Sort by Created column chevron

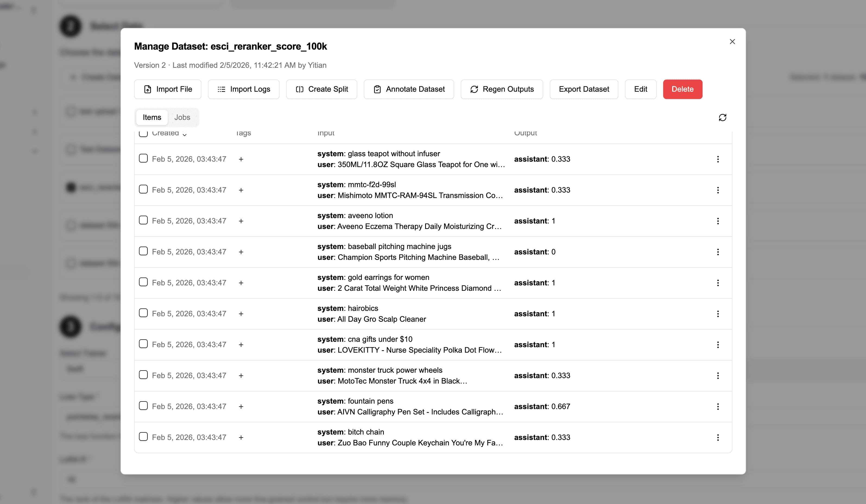click(185, 134)
